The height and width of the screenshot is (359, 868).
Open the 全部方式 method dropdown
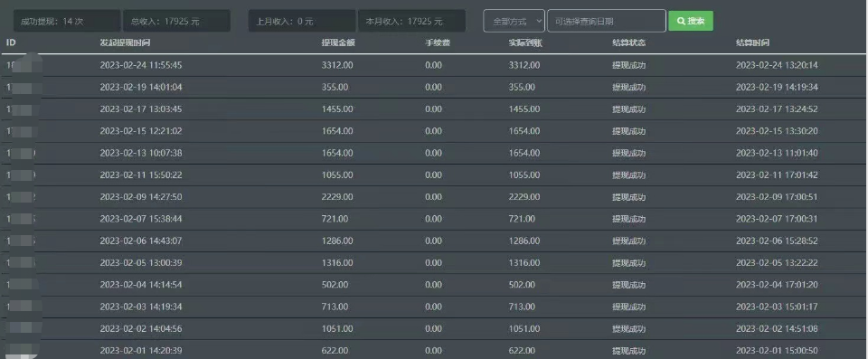point(514,21)
